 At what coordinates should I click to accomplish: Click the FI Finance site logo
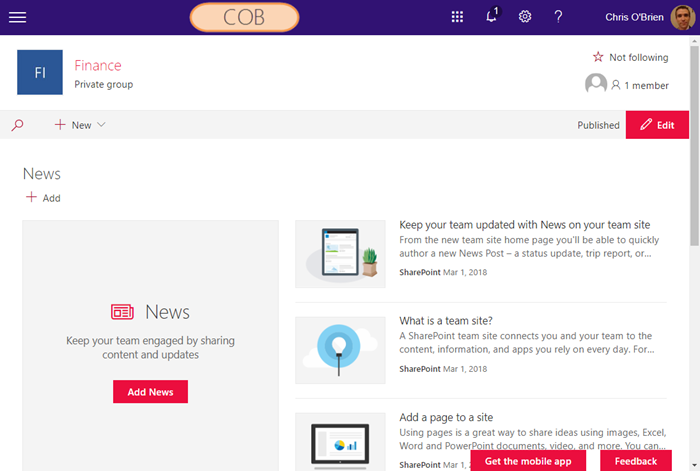pos(40,72)
